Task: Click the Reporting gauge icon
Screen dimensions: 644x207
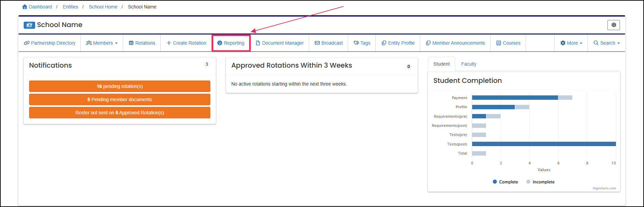Action: 220,43
